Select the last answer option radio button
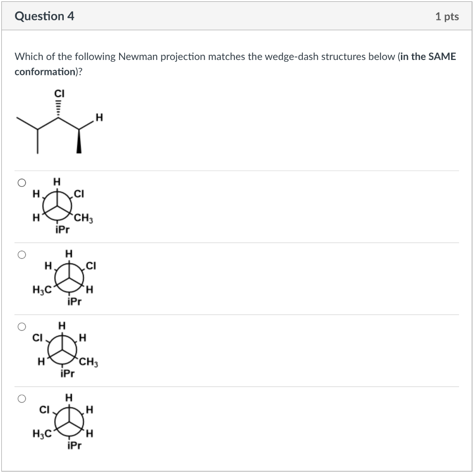The width and height of the screenshot is (473, 476). [x=21, y=398]
